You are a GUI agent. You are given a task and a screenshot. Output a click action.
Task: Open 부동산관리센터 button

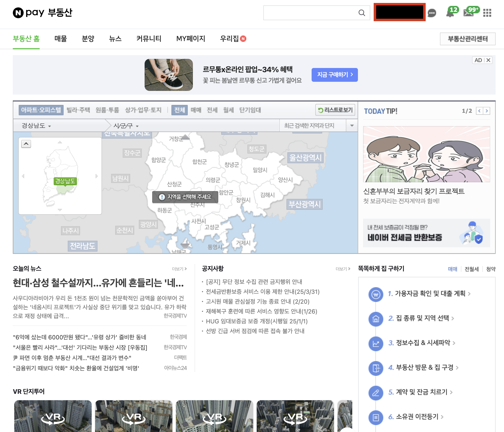point(467,39)
